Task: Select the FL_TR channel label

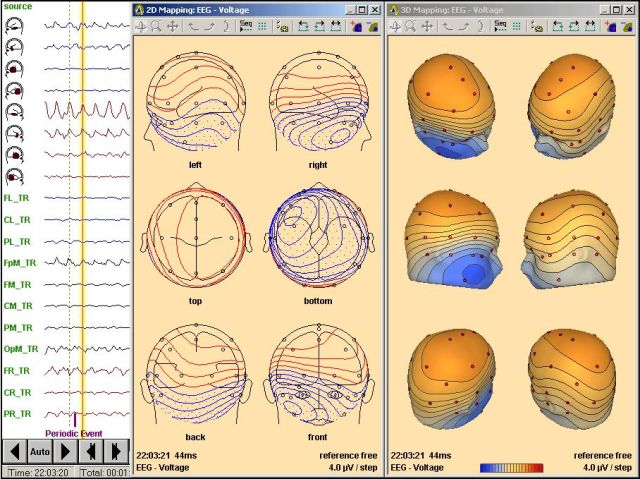Action: 17,198
